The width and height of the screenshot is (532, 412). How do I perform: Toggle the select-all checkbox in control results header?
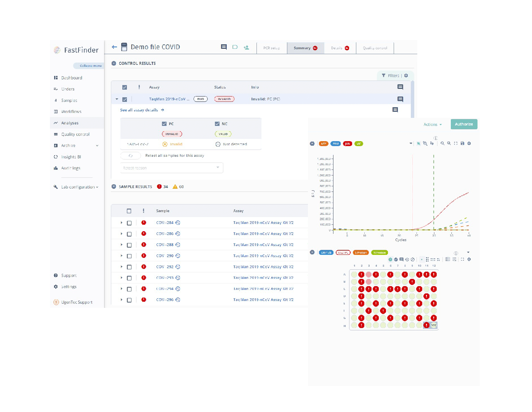pyautogui.click(x=125, y=87)
